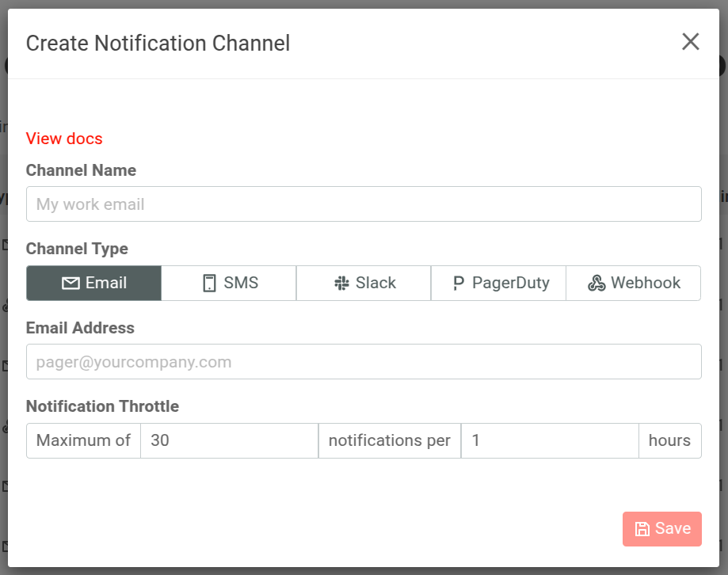728x575 pixels.
Task: Click the Email envelope icon
Action: [71, 282]
